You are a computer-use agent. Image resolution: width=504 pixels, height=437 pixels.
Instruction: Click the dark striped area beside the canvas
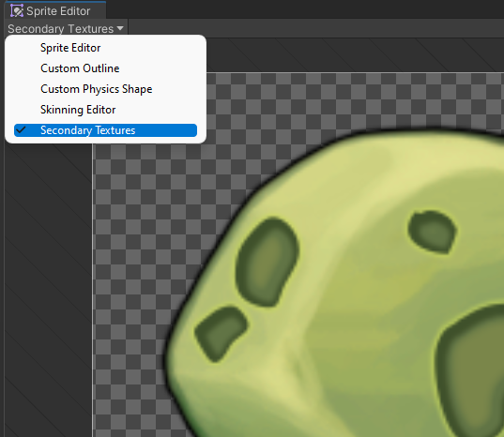[x=48, y=289]
